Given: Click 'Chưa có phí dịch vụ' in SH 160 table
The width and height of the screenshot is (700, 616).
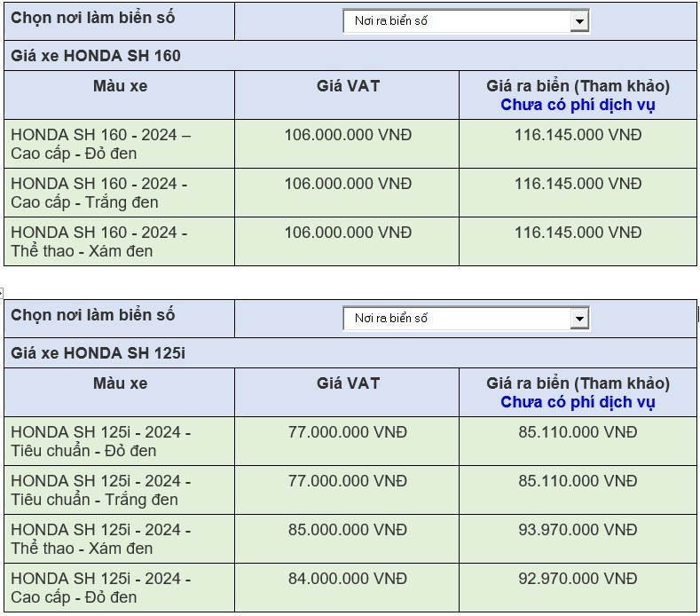Looking at the screenshot, I should tap(578, 105).
